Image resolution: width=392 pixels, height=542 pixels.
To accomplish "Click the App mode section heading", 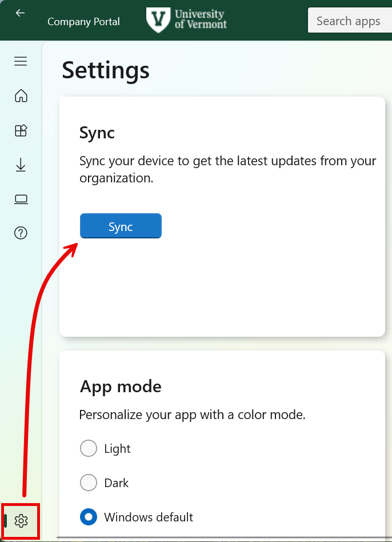I will [121, 386].
